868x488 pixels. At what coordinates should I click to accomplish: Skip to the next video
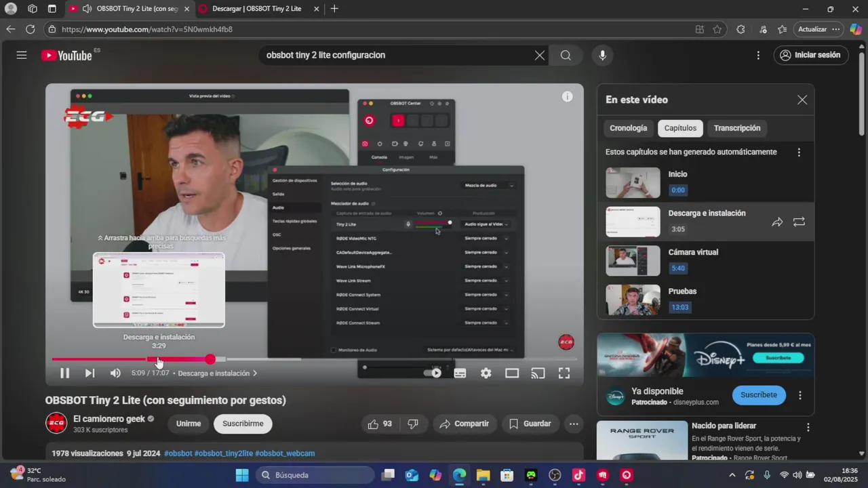point(90,373)
